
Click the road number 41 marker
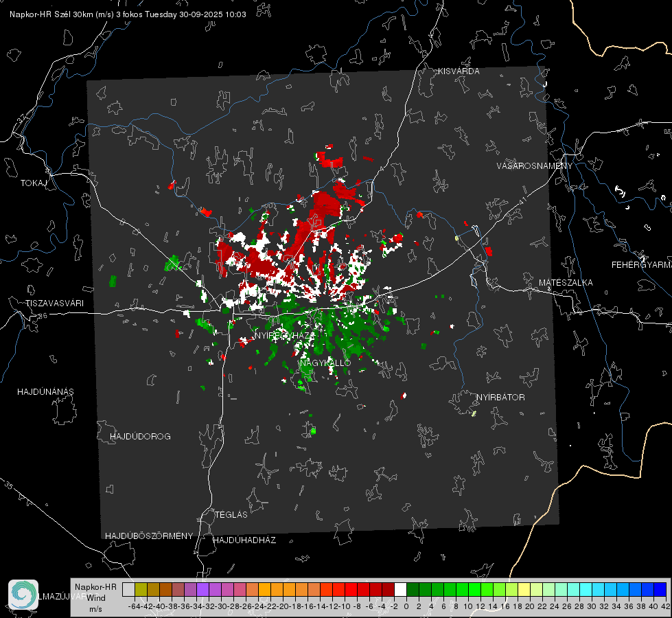pyautogui.click(x=522, y=200)
